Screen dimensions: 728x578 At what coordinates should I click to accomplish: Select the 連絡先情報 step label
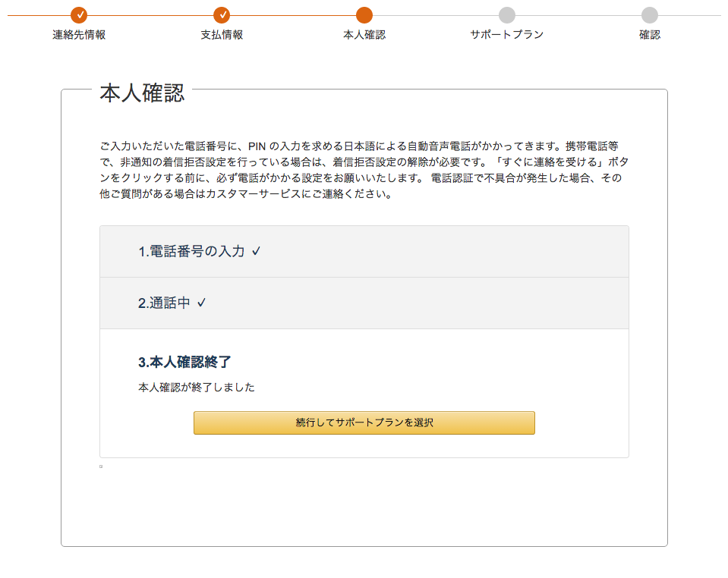click(80, 33)
